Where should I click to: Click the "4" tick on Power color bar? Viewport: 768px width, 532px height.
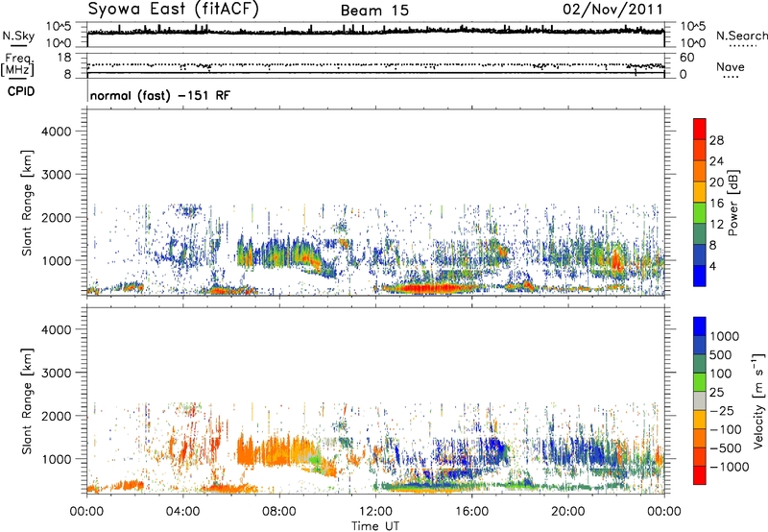coord(712,266)
